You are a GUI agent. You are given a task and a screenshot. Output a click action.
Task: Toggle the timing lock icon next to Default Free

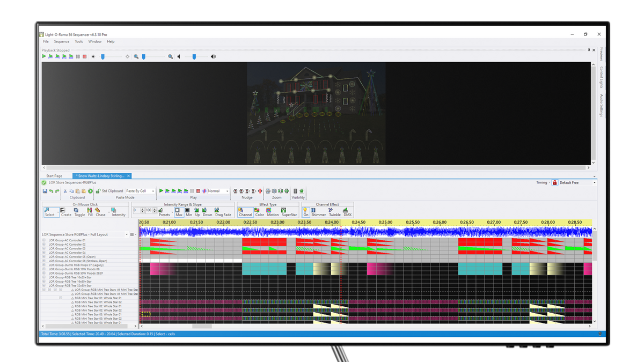[555, 183]
